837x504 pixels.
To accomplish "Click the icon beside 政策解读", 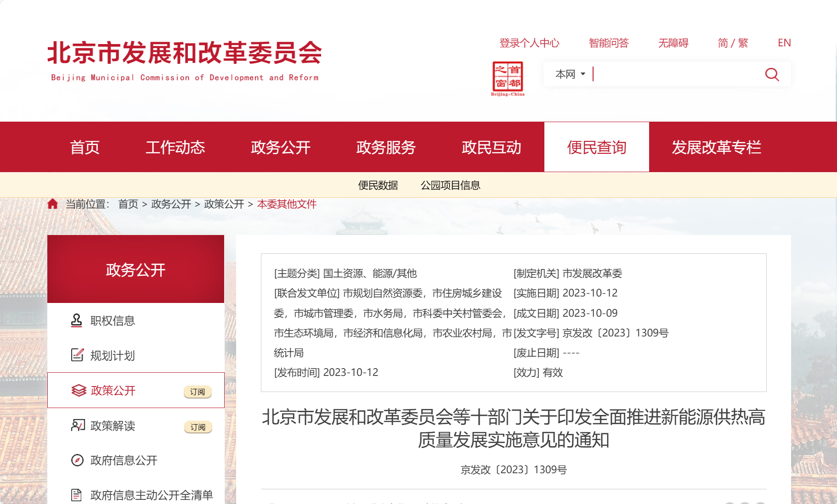I will pyautogui.click(x=78, y=426).
